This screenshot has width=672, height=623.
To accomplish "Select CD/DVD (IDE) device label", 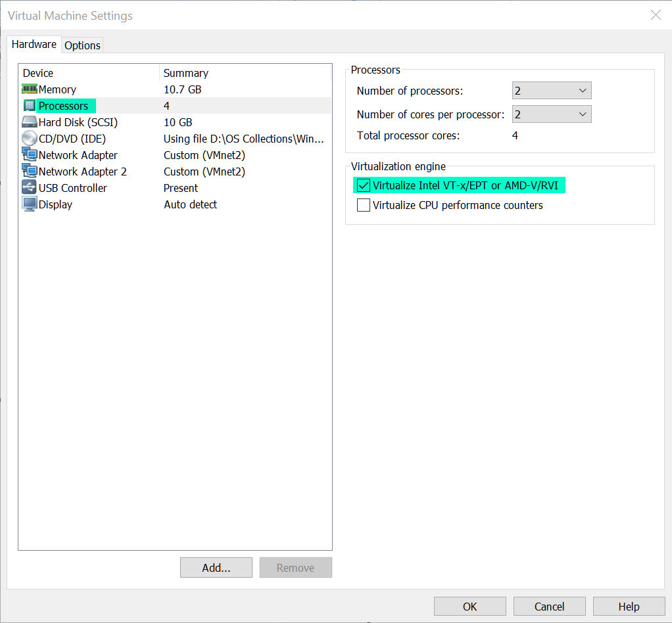I will (72, 139).
